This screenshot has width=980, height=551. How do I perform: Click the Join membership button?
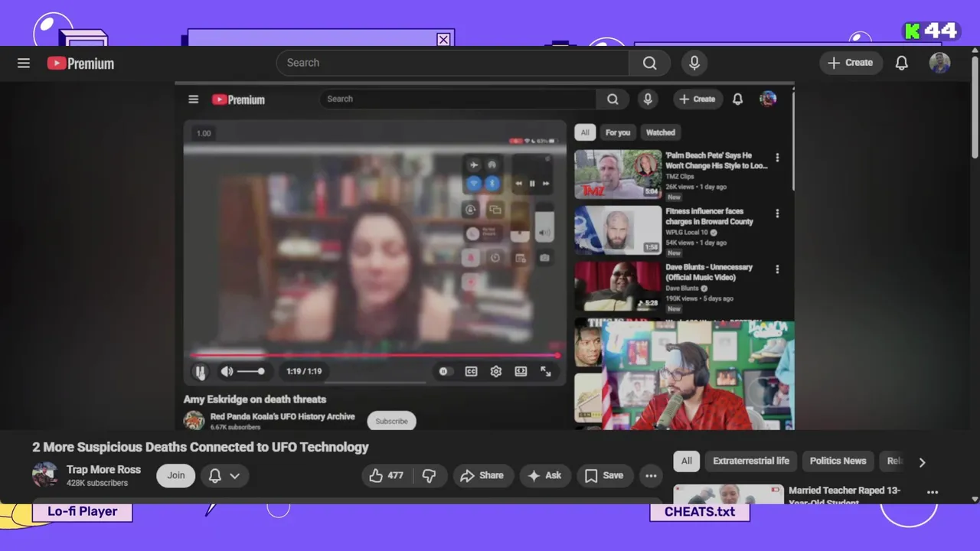[176, 475]
